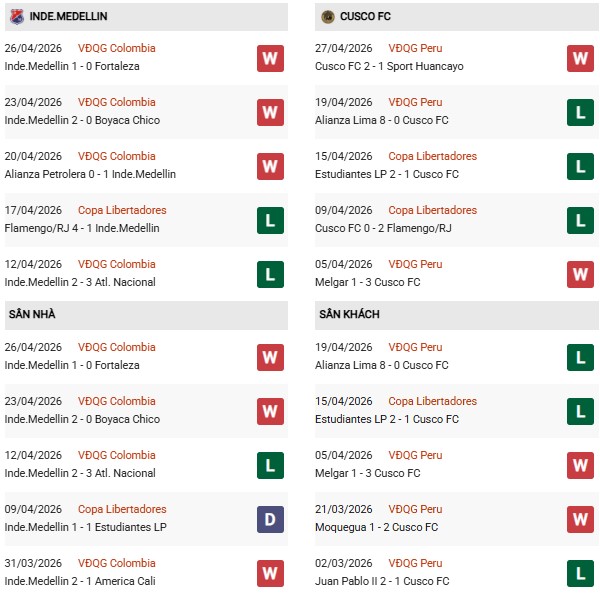Click the Cusco FC team crest icon

click(328, 17)
